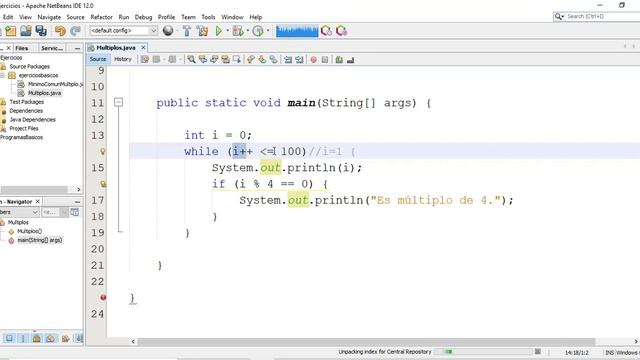Image resolution: width=640 pixels, height=360 pixels.
Task: Collapse the ejerciciosbasicos package node
Action: [2, 76]
